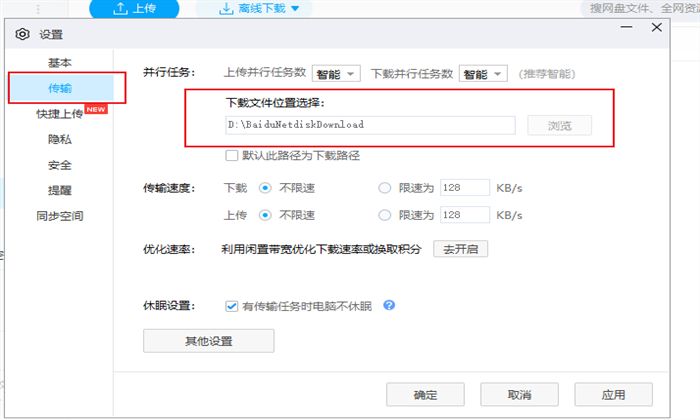Image resolution: width=700 pixels, height=420 pixels.
Task: Click the NEW badge beside 快捷上传
Action: pyautogui.click(x=96, y=109)
